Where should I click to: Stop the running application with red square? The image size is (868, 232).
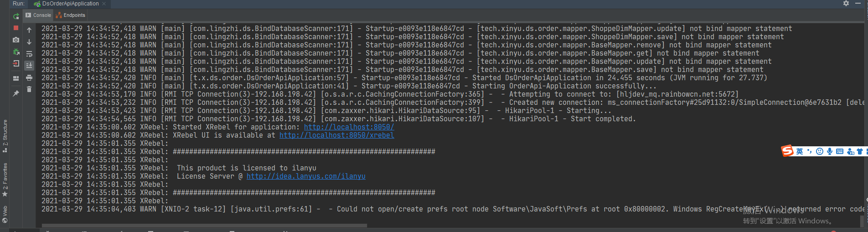click(16, 28)
